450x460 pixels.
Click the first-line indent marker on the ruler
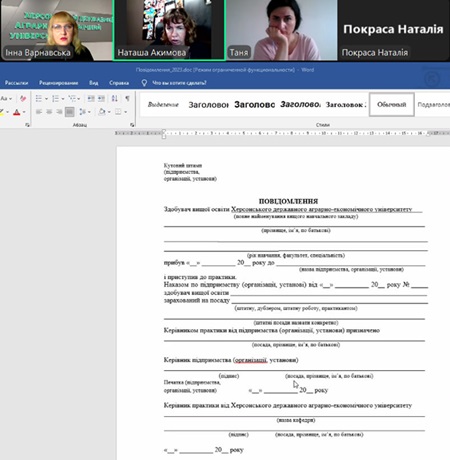click(164, 131)
